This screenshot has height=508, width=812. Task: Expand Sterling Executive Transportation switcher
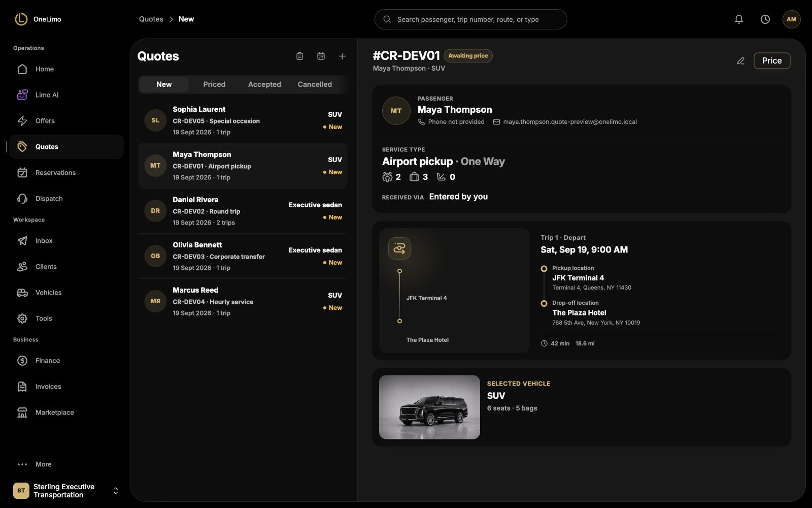tap(66, 491)
